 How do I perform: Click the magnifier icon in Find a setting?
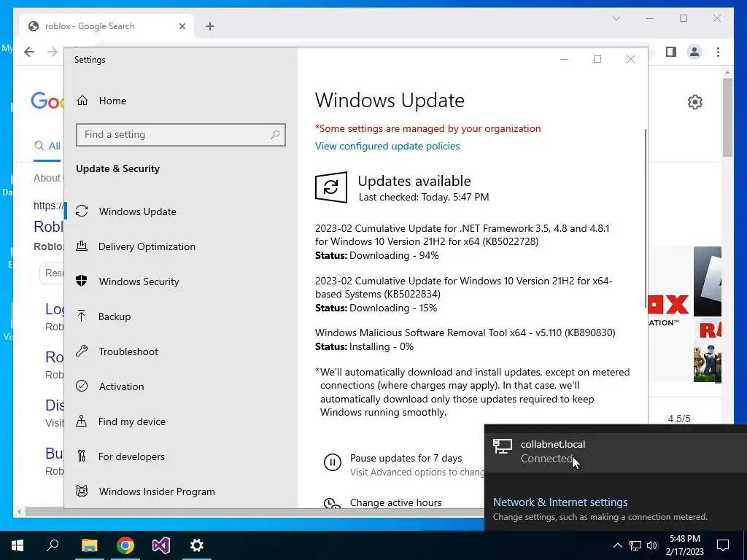(x=275, y=135)
